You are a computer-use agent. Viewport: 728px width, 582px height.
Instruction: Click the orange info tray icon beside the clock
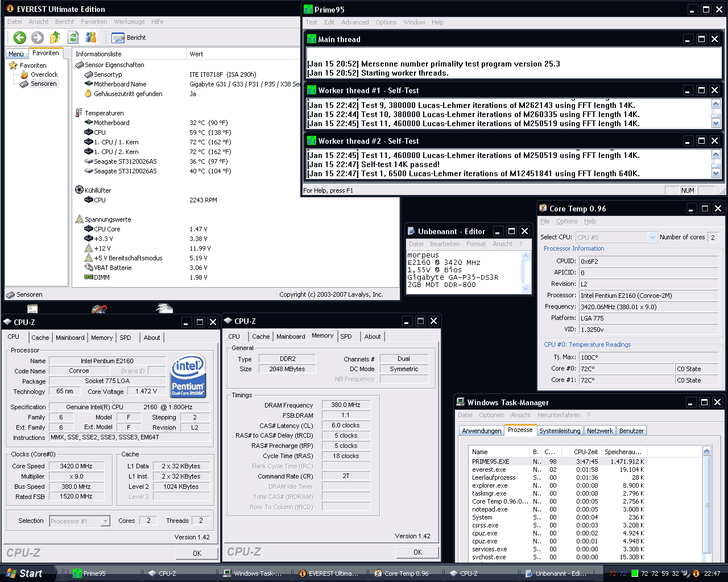pos(696,573)
